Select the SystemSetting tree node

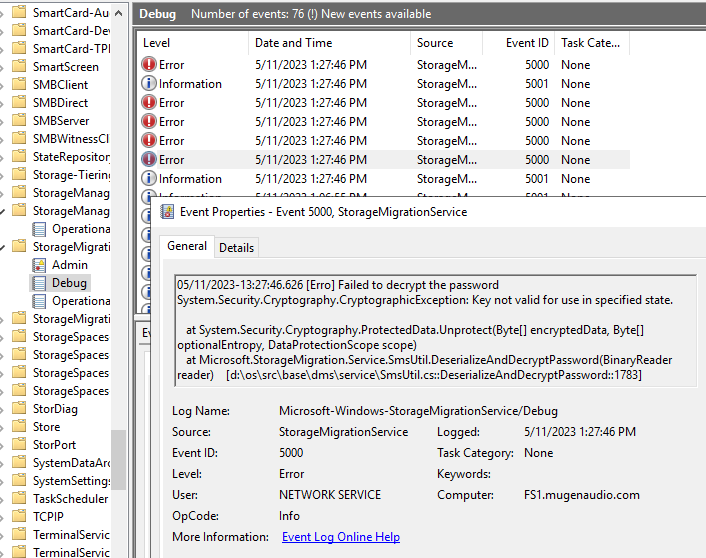(71, 481)
